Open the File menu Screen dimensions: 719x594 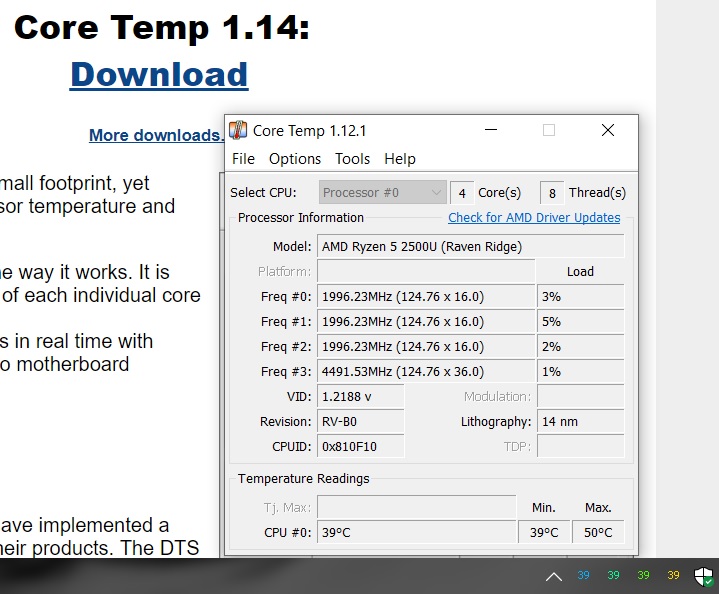pyautogui.click(x=243, y=159)
